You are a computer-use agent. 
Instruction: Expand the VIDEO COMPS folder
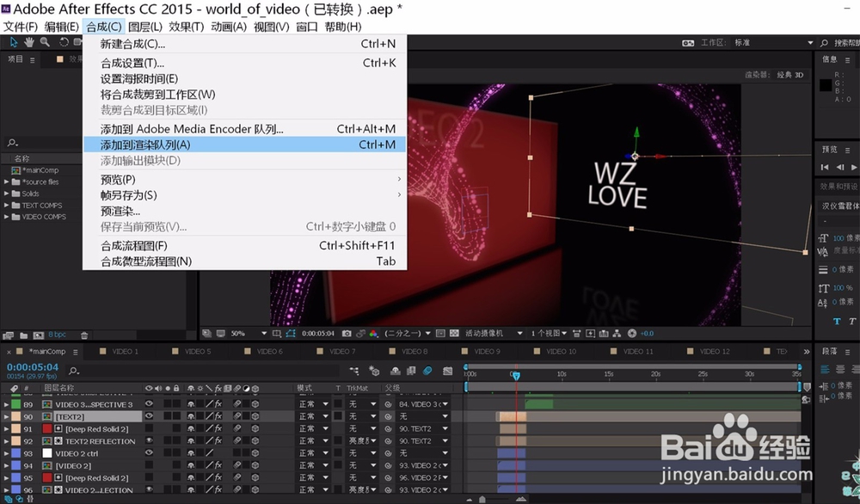pyautogui.click(x=6, y=217)
